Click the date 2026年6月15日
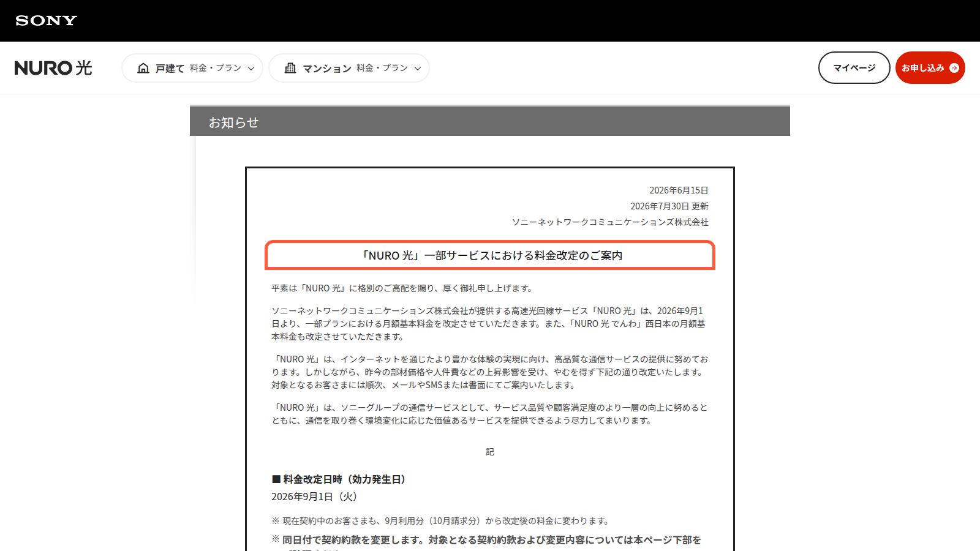The width and height of the screenshot is (980, 551). tap(679, 190)
